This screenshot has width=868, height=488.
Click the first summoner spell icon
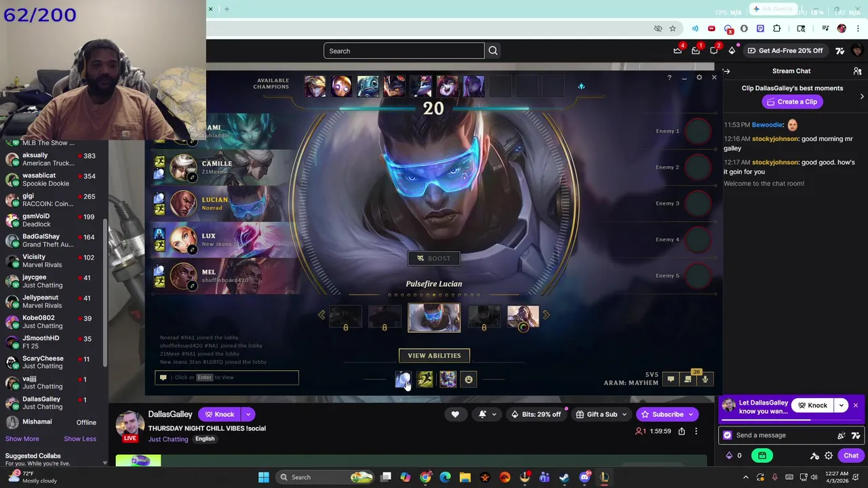(x=403, y=380)
